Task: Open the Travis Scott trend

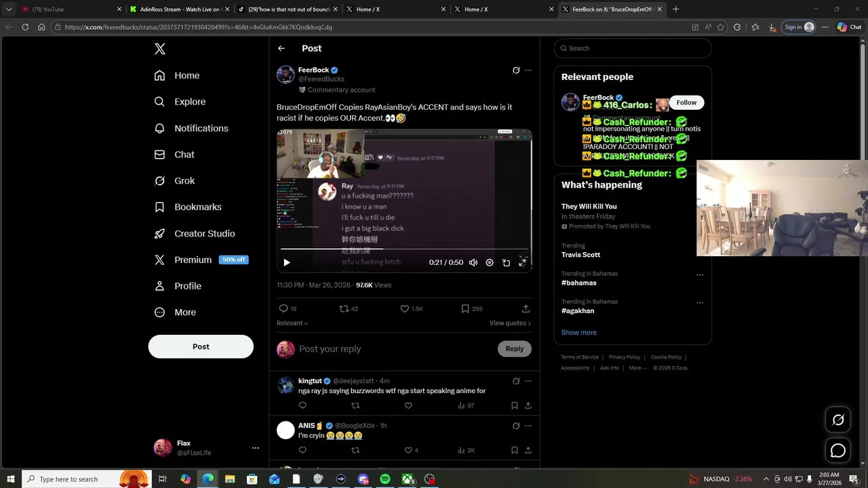Action: coord(580,255)
